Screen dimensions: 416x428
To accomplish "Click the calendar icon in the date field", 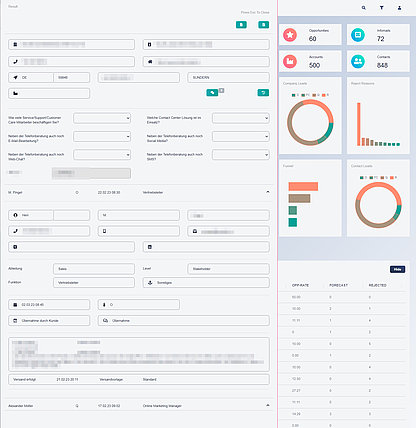I will pos(15,305).
